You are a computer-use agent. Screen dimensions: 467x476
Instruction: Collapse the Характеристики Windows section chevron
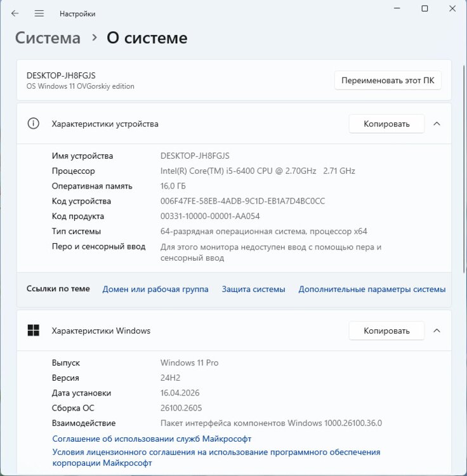437,331
